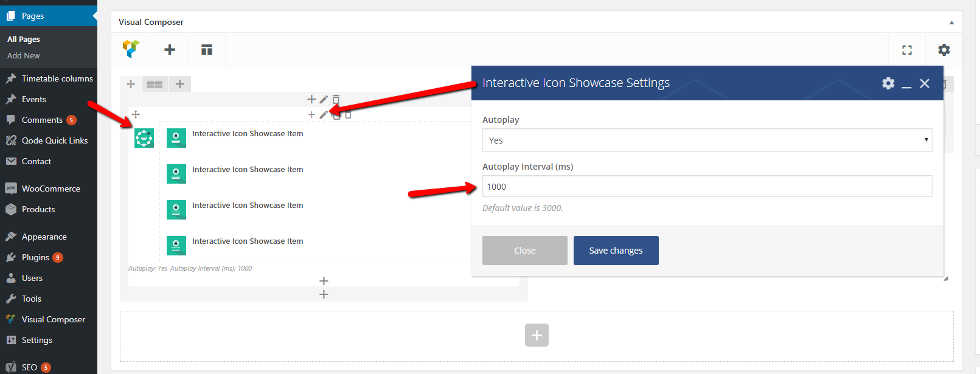Click the Appearance paintbrush icon
This screenshot has height=374, width=980.
(x=11, y=237)
